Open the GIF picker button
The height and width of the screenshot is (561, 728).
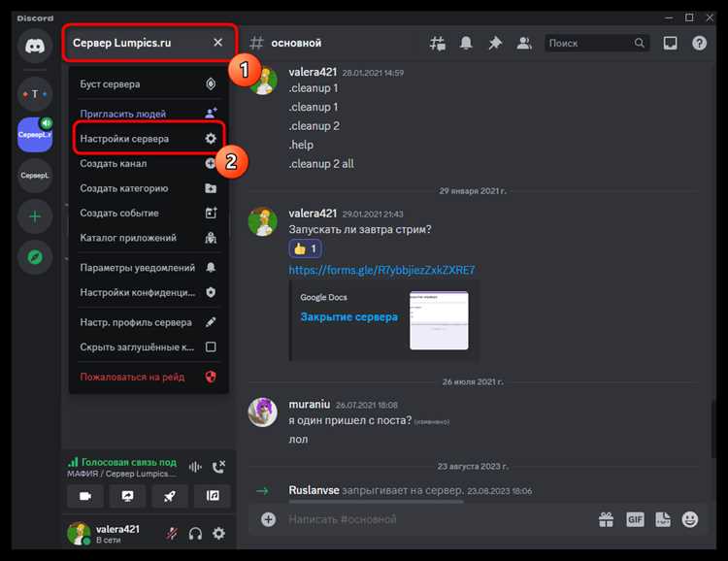click(635, 519)
